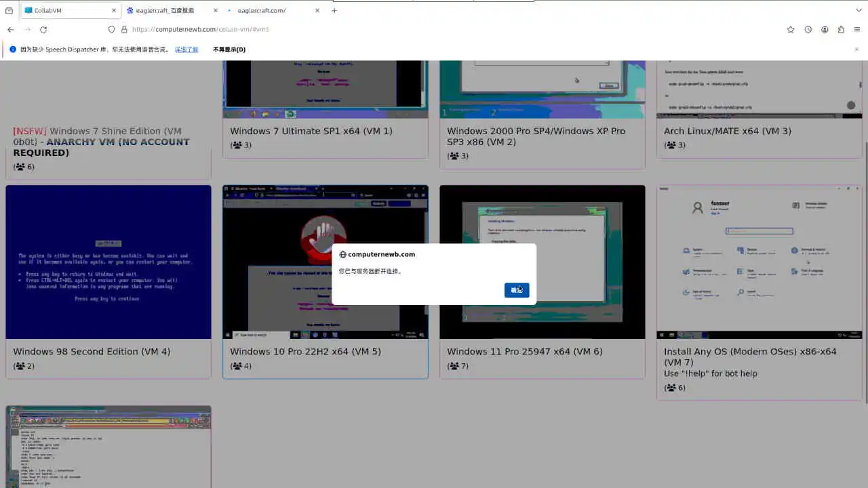Click the site padlock icon
Viewport: 868px width, 488px height.
(x=124, y=30)
